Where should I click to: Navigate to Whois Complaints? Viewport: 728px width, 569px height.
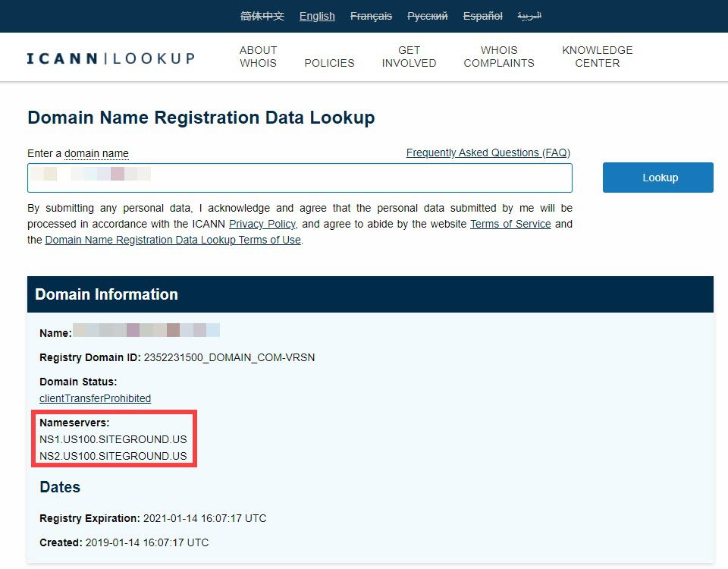click(498, 57)
